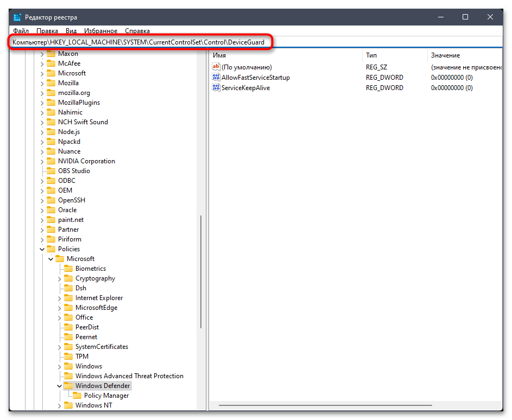Select the Office key
Screen dimensions: 512x420
click(x=84, y=317)
